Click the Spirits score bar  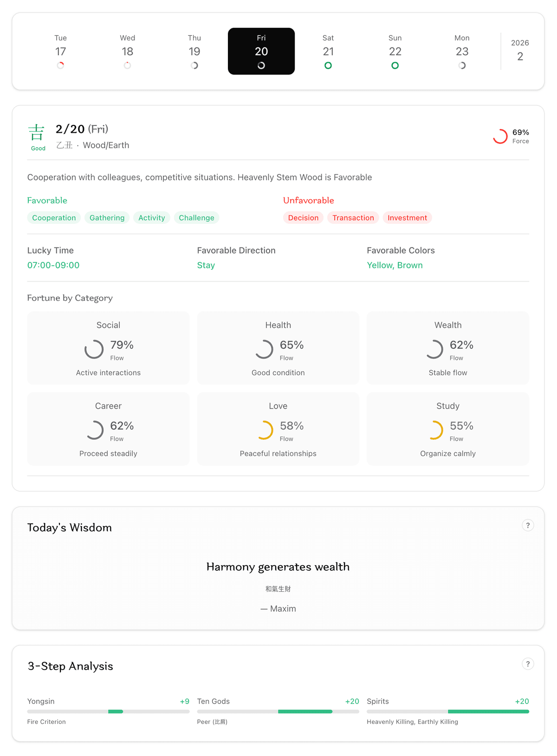click(447, 711)
